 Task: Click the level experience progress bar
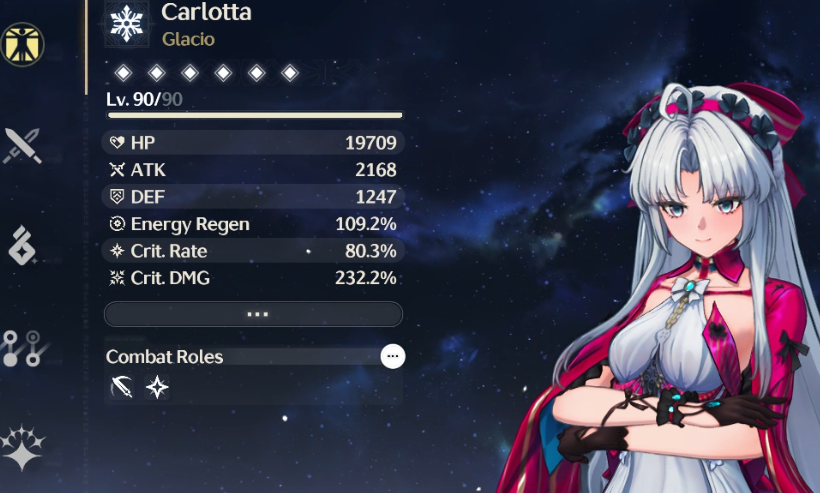[255, 115]
